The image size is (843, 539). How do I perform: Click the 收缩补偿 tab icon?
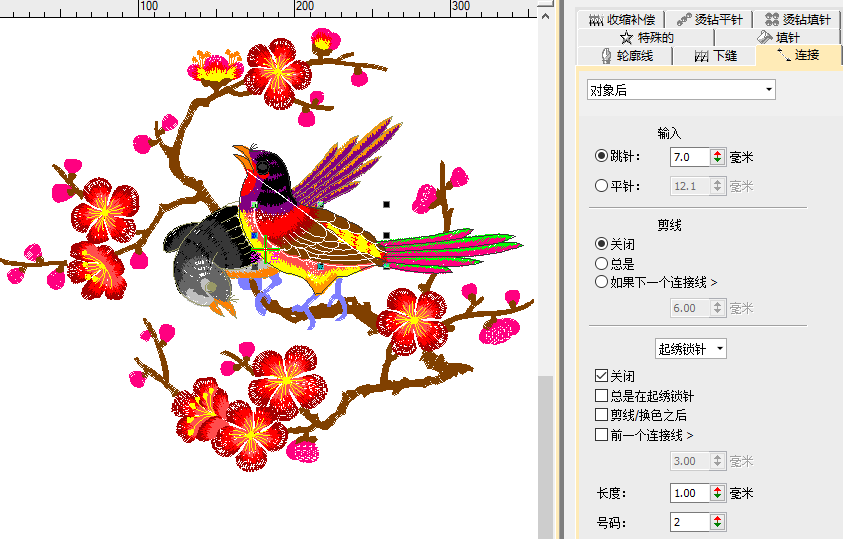click(x=596, y=20)
